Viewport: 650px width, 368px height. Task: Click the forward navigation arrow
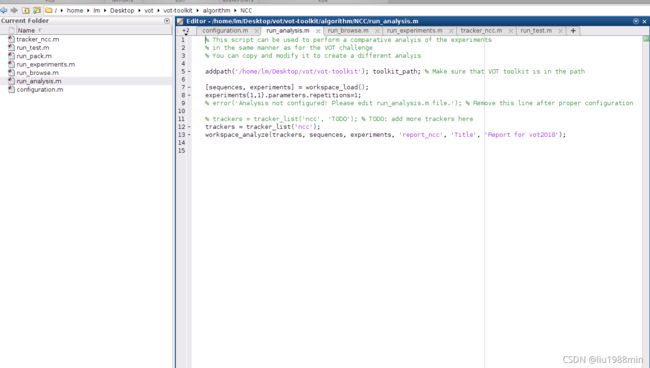[14, 10]
